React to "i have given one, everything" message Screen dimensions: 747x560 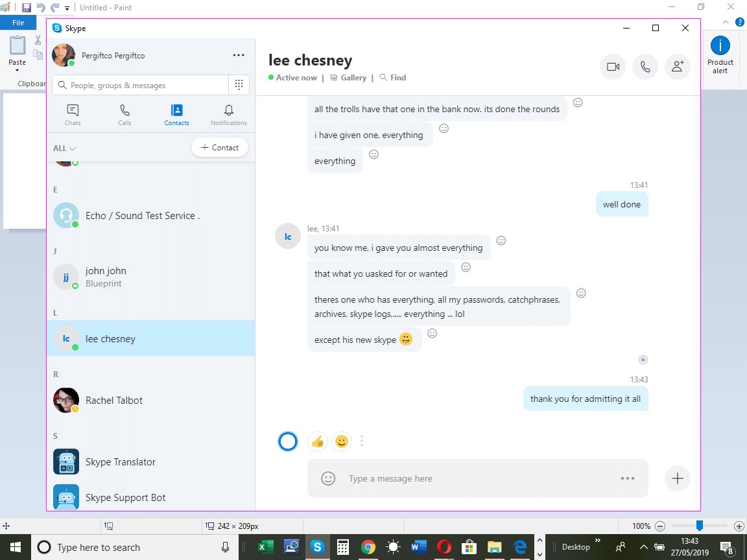click(x=444, y=128)
